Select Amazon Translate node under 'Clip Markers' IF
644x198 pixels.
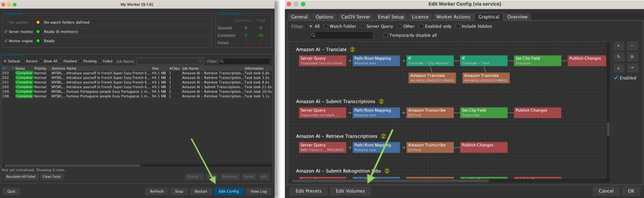tap(432, 78)
